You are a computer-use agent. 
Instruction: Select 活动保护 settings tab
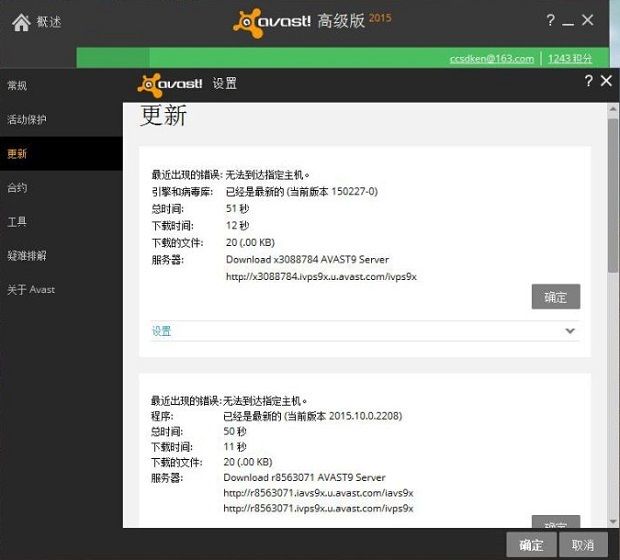26,119
